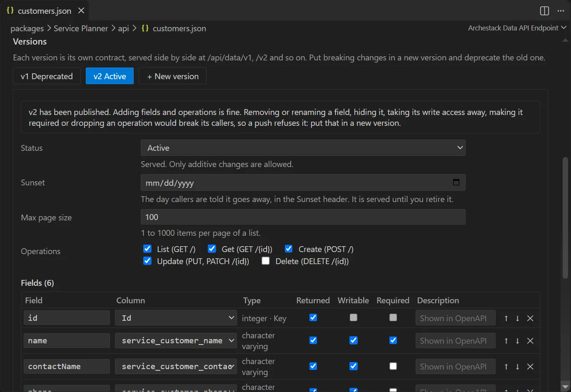Viewport: 571px width, 392px height.
Task: Click the api breadcrumb segment
Action: (x=124, y=28)
